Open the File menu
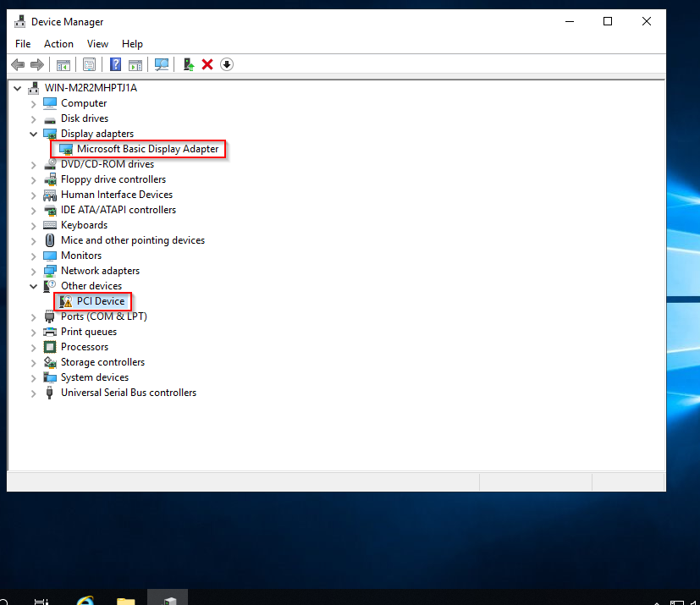This screenshot has height=605, width=700. click(x=23, y=44)
